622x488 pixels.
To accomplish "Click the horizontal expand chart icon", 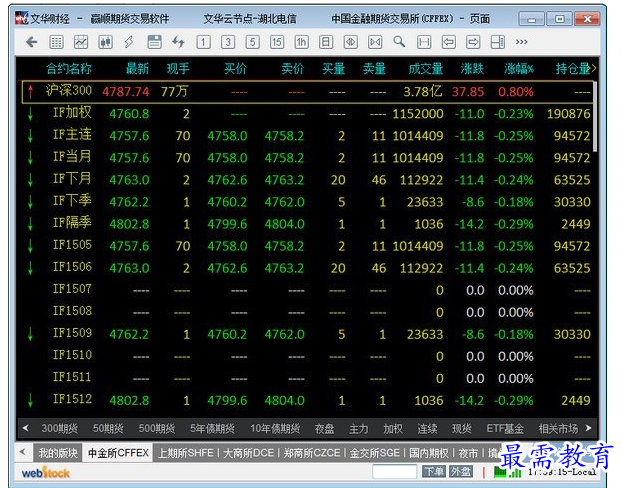I will (x=351, y=42).
